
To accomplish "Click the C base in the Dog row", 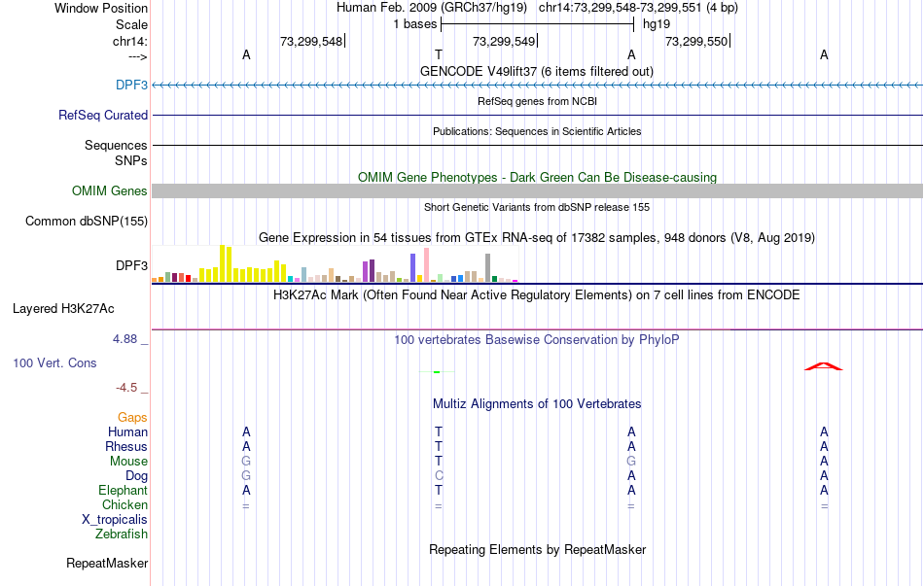I will pyautogui.click(x=439, y=476).
